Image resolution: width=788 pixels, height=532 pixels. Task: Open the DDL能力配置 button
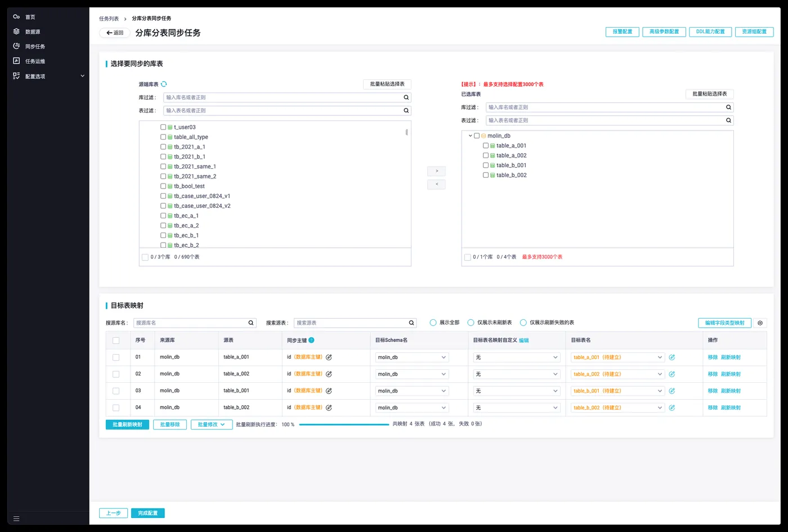pos(710,32)
